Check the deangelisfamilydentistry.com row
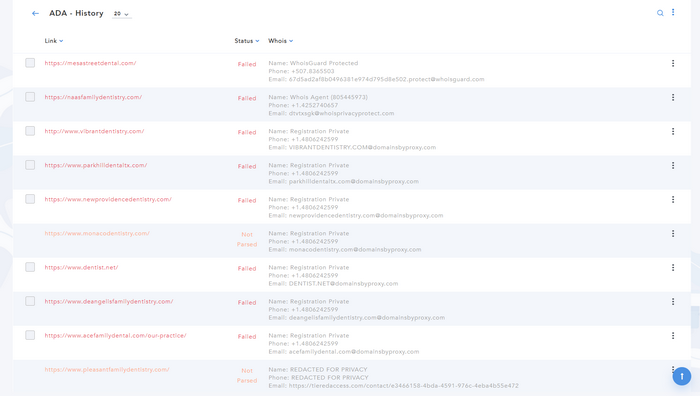The image size is (700, 396). pyautogui.click(x=30, y=301)
